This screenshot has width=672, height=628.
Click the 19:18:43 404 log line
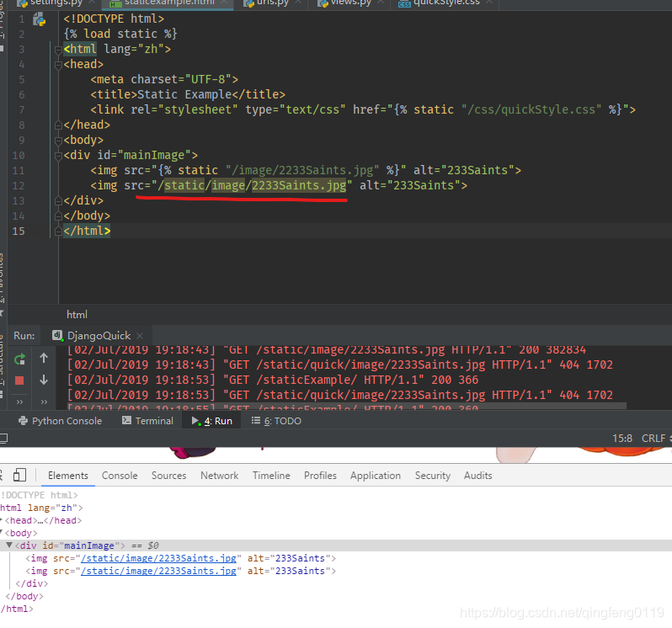pos(340,365)
